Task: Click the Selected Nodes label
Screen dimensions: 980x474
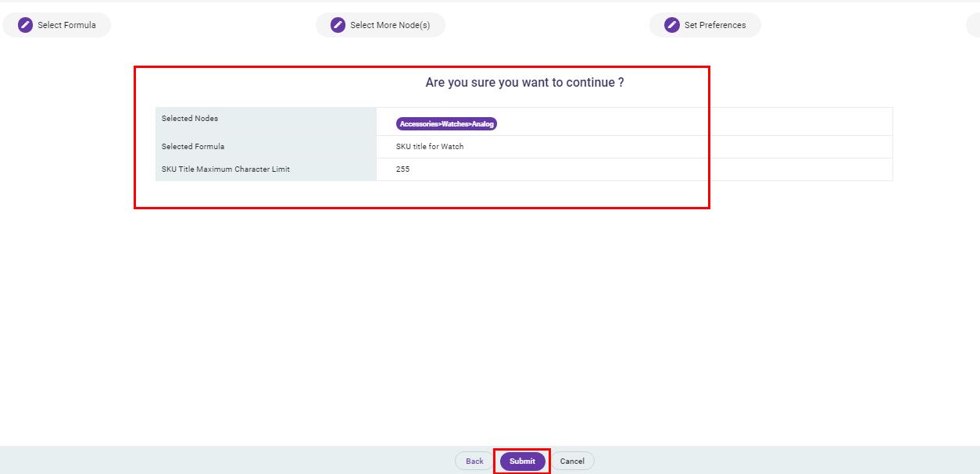Action: 190,119
